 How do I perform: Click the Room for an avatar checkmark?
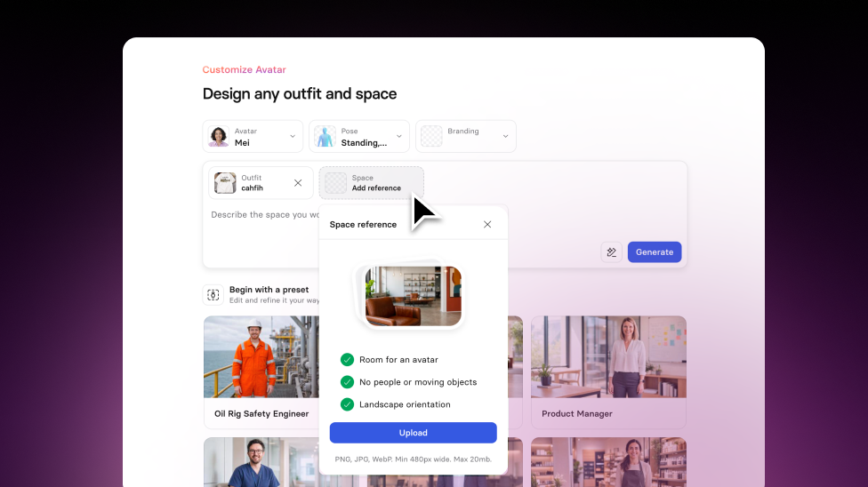click(347, 360)
